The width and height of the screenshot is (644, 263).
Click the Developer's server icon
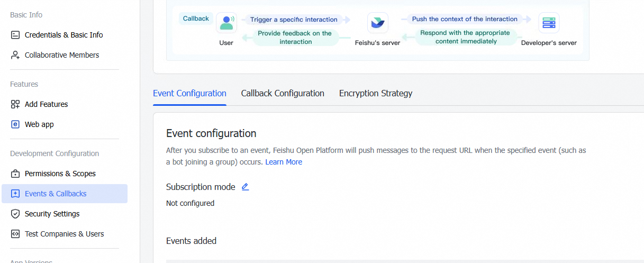pyautogui.click(x=549, y=23)
